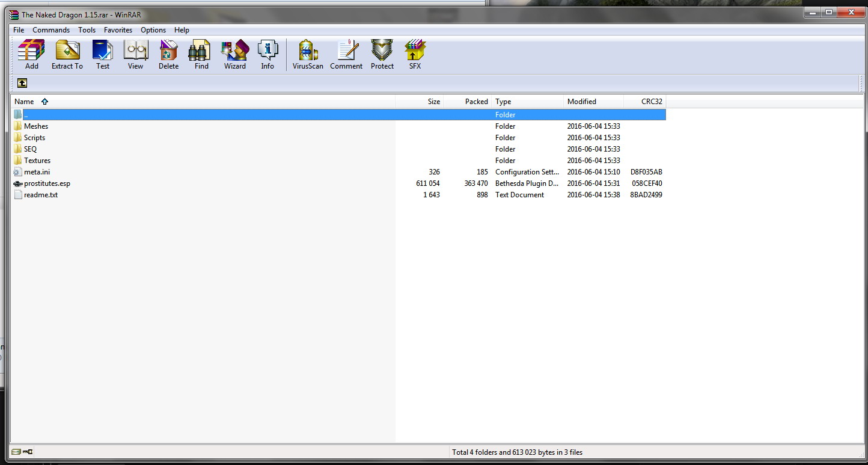Click the 'SEQ' folder name

[30, 149]
